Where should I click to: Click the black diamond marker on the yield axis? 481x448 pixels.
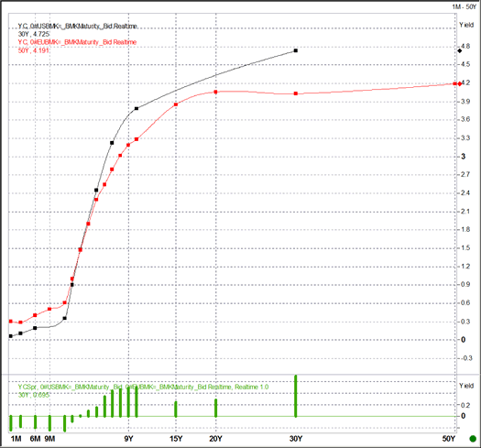pos(459,50)
